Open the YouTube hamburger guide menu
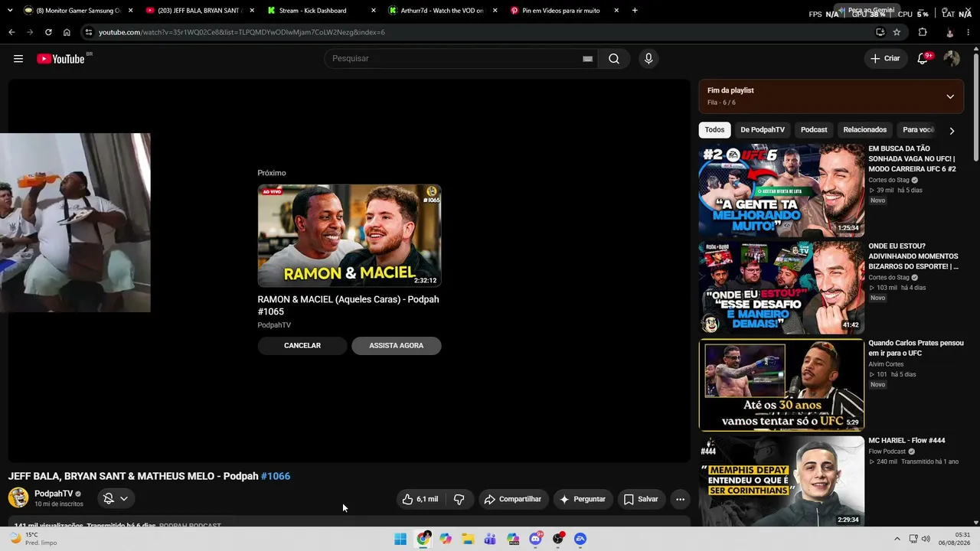The height and width of the screenshot is (551, 980). [18, 59]
